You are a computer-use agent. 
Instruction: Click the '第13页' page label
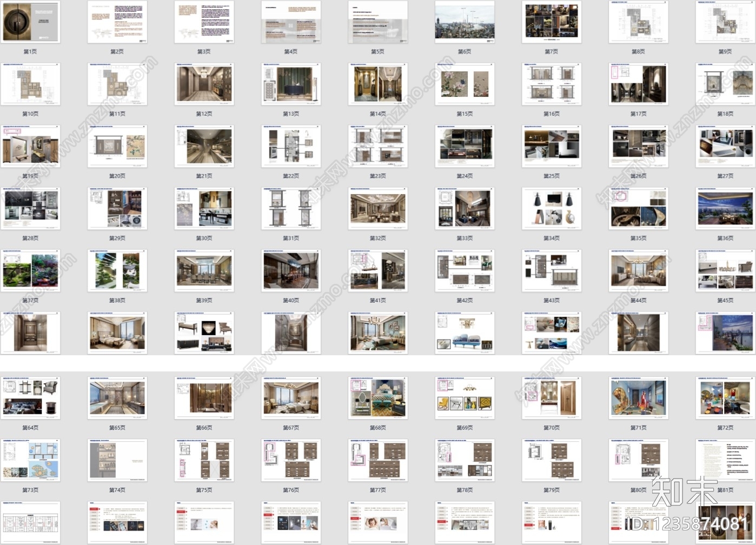coord(291,114)
